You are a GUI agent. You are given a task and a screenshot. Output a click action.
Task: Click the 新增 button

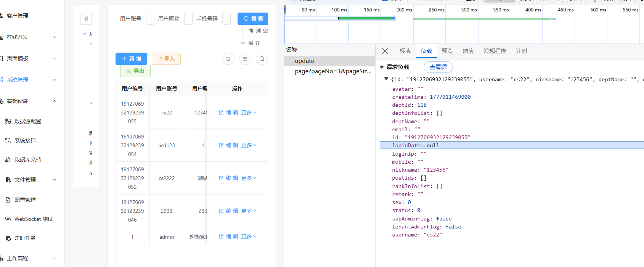click(x=131, y=59)
